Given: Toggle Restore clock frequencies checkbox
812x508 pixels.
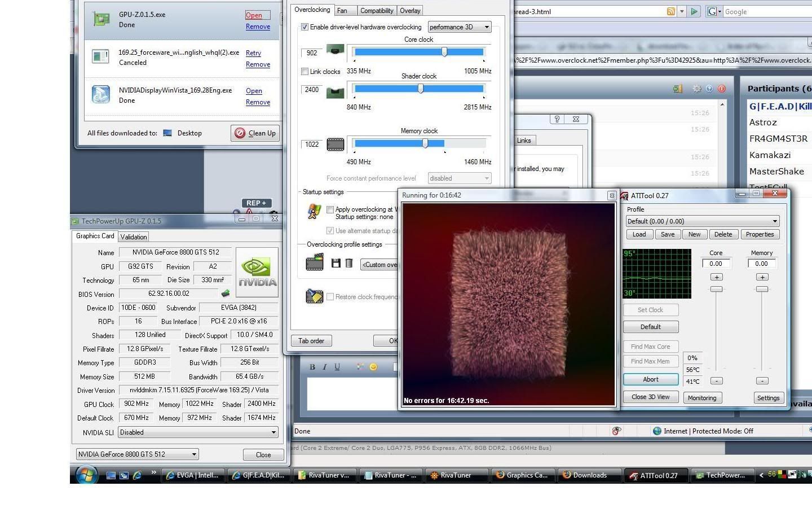Looking at the screenshot, I should click(x=330, y=297).
